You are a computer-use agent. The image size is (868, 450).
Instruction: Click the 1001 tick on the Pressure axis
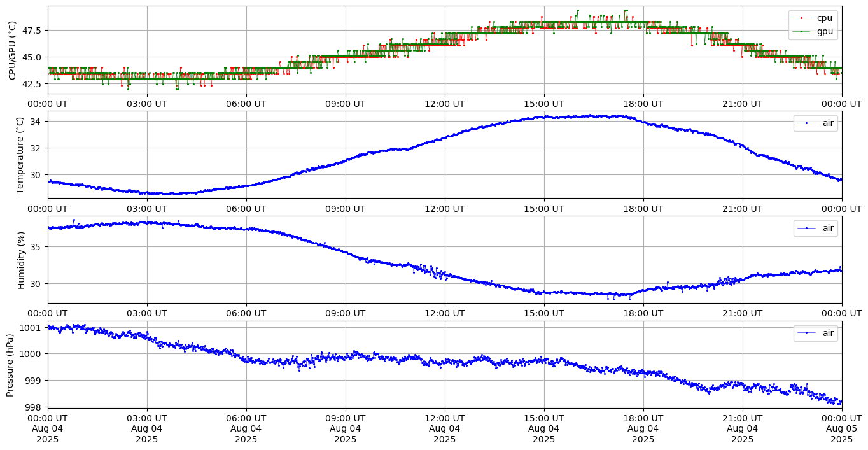32,328
